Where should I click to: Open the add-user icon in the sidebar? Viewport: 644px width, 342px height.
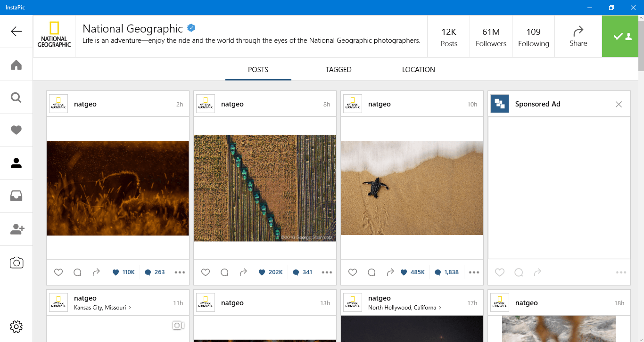[x=17, y=229]
